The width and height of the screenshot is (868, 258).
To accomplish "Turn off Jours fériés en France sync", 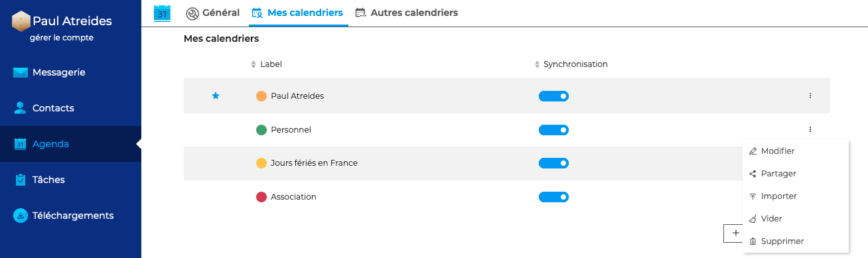I will pyautogui.click(x=553, y=163).
